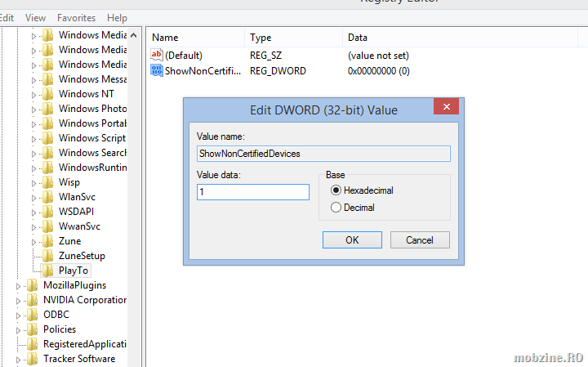Expand the Windows Photo key
This screenshot has height=367, width=588.
(33, 110)
